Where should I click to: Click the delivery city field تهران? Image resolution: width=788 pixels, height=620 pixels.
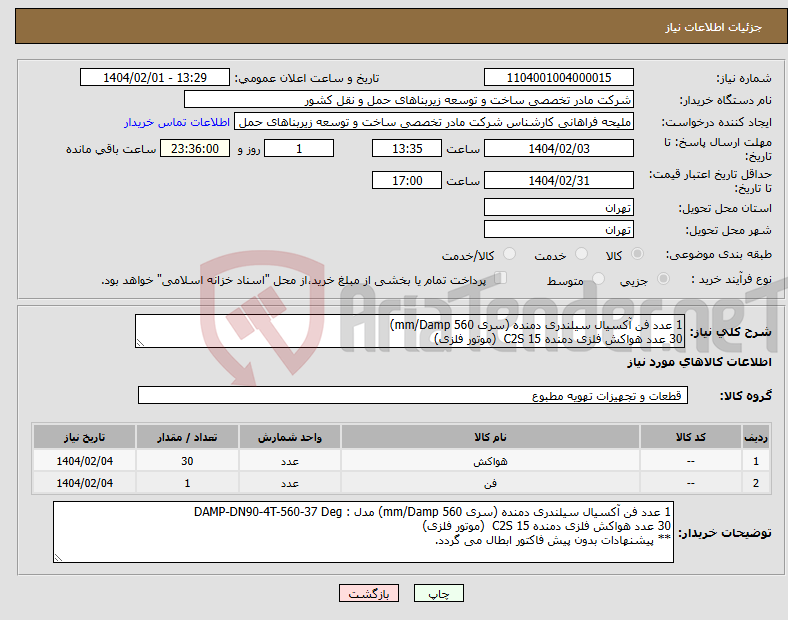(x=559, y=229)
